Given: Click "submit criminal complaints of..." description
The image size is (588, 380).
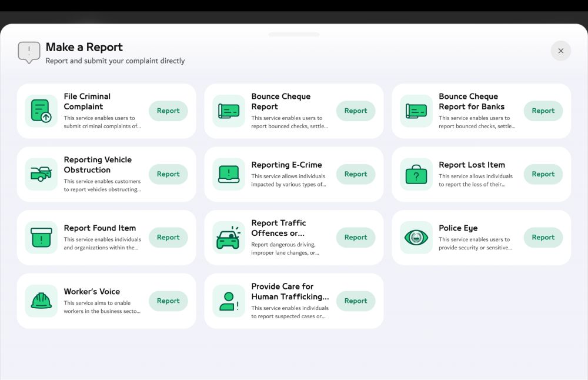Looking at the screenshot, I should (x=102, y=126).
